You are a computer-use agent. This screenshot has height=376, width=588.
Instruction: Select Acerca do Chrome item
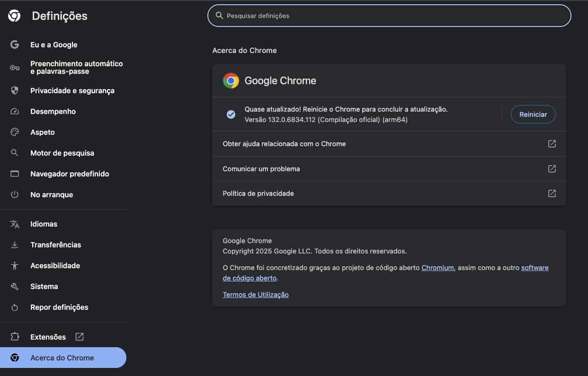(63, 358)
